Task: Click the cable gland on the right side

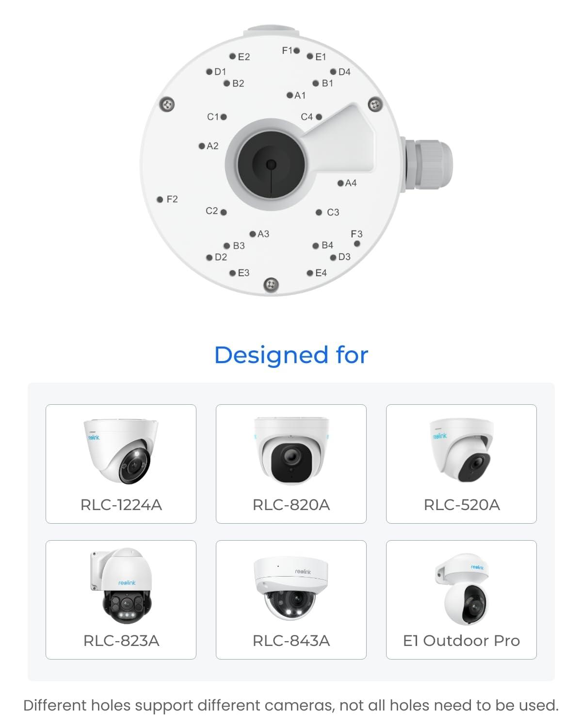Action: pos(426,165)
